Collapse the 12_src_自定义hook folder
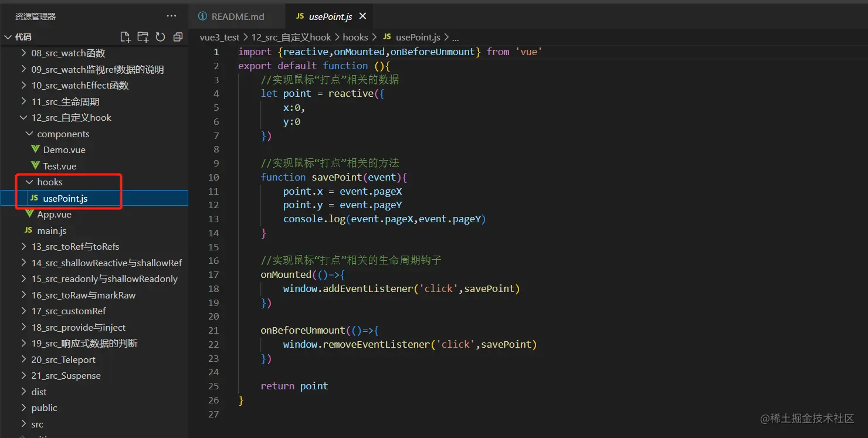The width and height of the screenshot is (868, 438). point(23,117)
